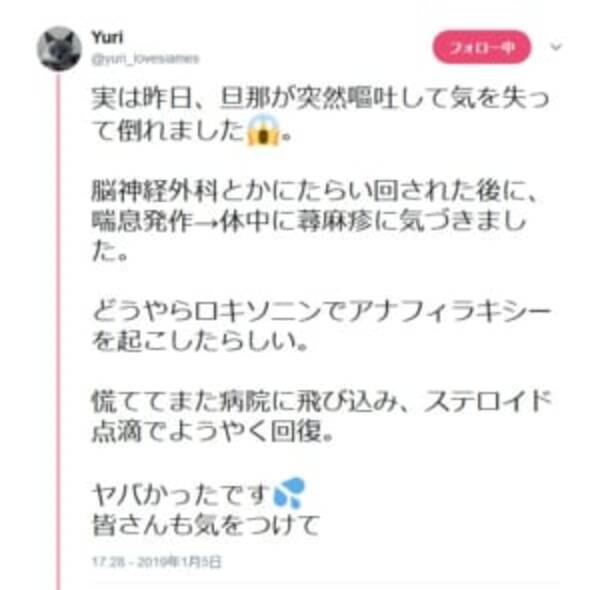This screenshot has height=590, width=600.
Task: Click the word 蕁麻疹 in the tweet
Action: (335, 221)
